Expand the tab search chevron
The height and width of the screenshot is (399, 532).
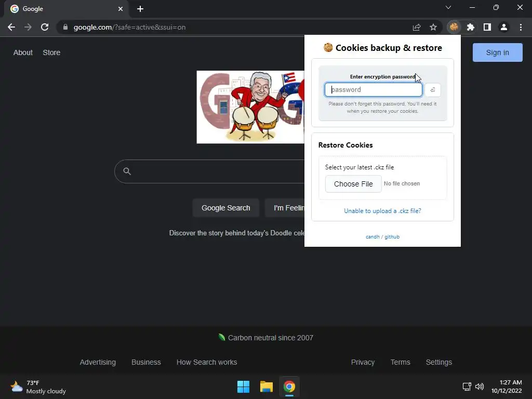(448, 7)
